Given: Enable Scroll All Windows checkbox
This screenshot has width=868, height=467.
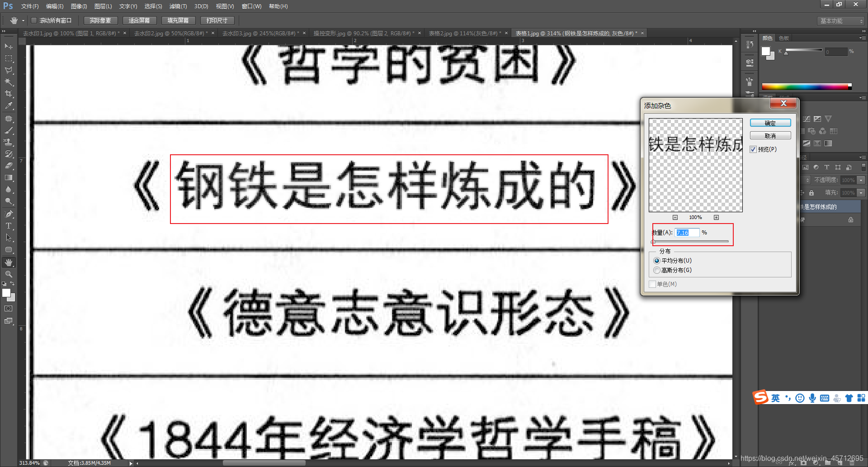Looking at the screenshot, I should point(33,20).
